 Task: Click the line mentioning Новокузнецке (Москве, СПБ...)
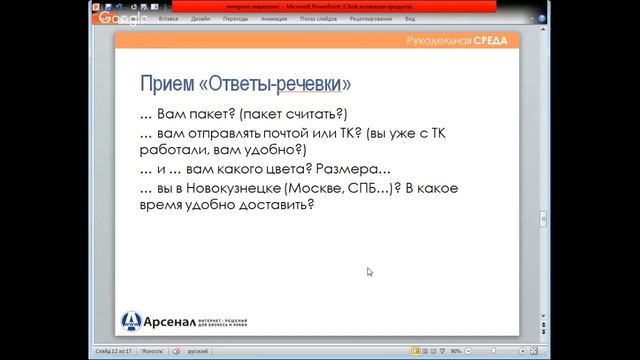pos(299,196)
